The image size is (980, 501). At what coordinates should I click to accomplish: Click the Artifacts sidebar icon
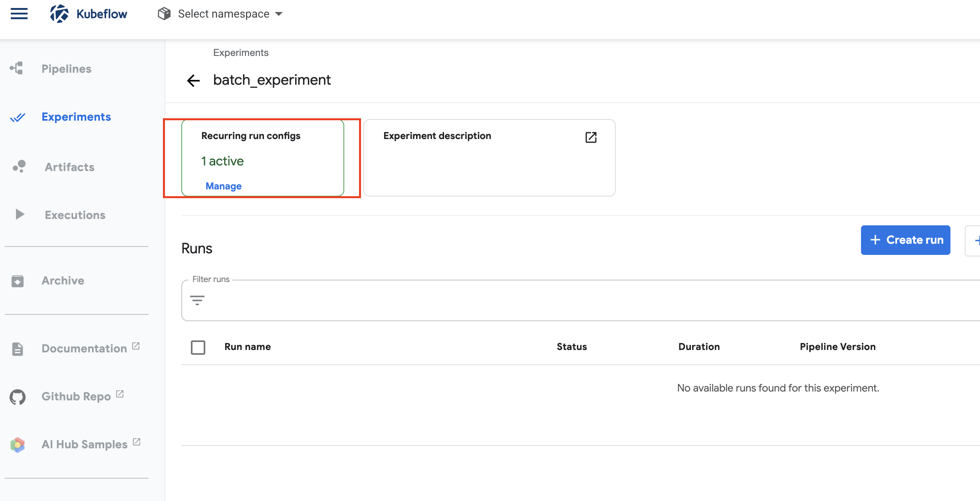(x=19, y=167)
